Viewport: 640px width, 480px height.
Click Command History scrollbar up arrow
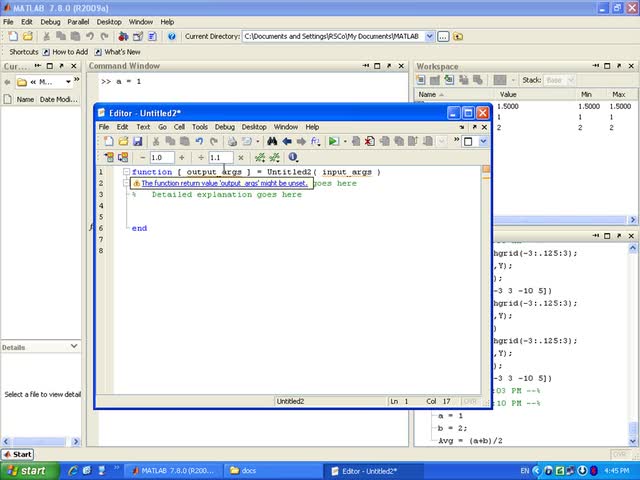pos(632,248)
